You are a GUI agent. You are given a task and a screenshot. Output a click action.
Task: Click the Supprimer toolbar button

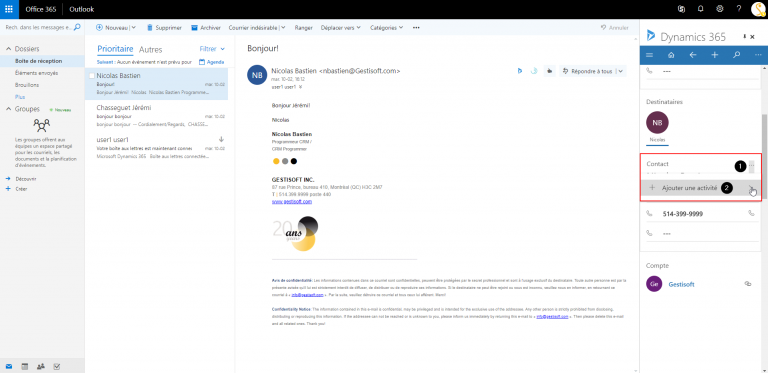pyautogui.click(x=164, y=28)
